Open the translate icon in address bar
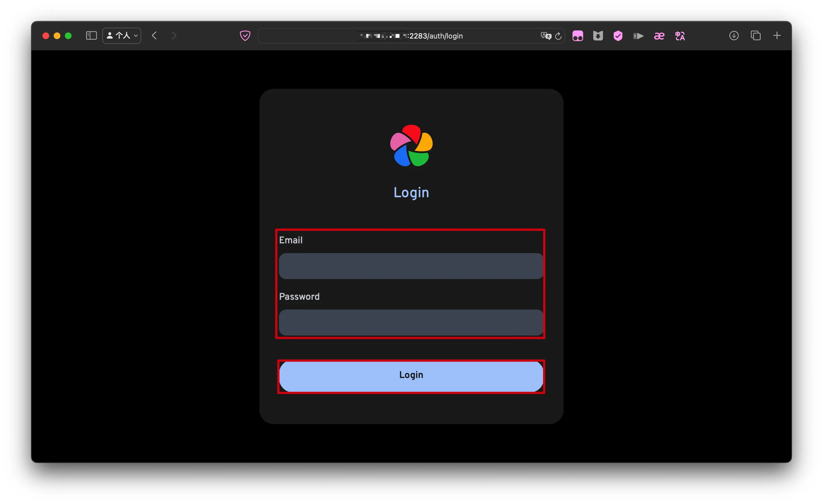 (546, 36)
